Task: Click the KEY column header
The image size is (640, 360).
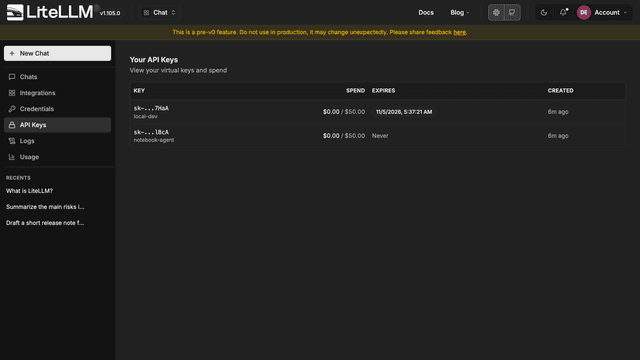Action: tap(139, 91)
